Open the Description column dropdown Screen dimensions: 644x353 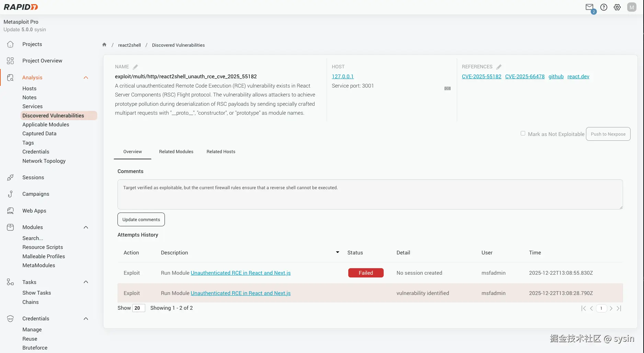[x=337, y=252]
